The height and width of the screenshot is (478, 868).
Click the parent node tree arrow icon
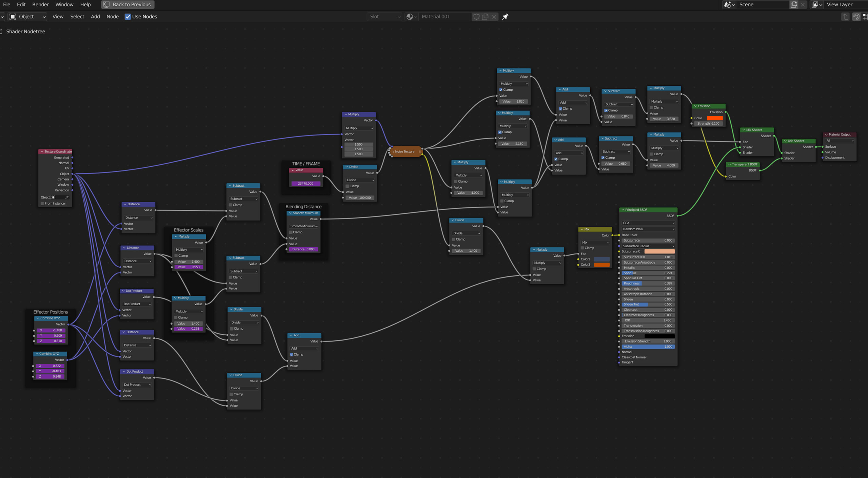(845, 16)
